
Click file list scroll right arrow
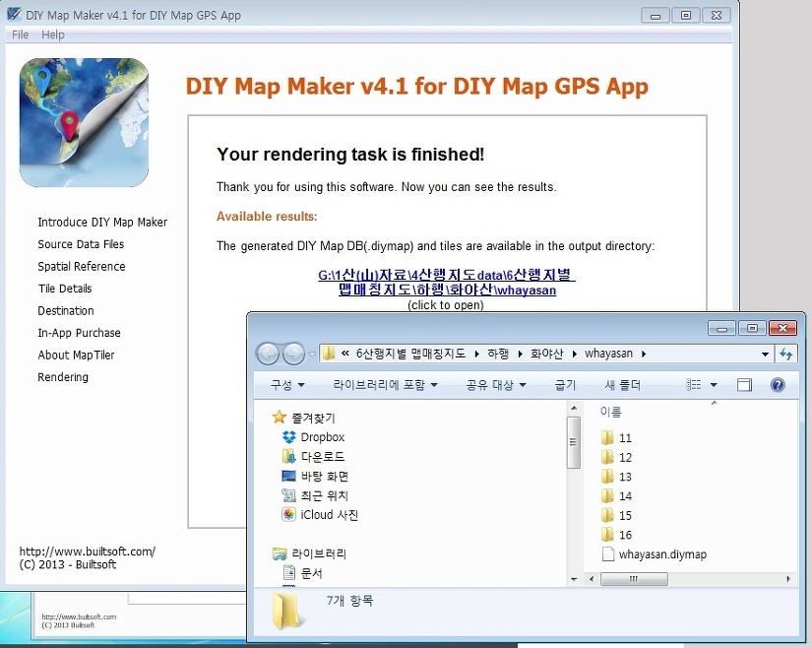[787, 579]
